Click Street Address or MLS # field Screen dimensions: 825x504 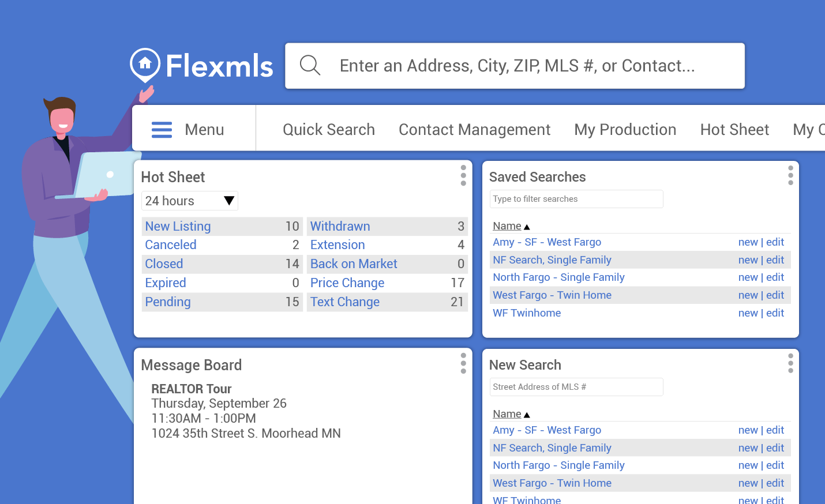(x=576, y=387)
